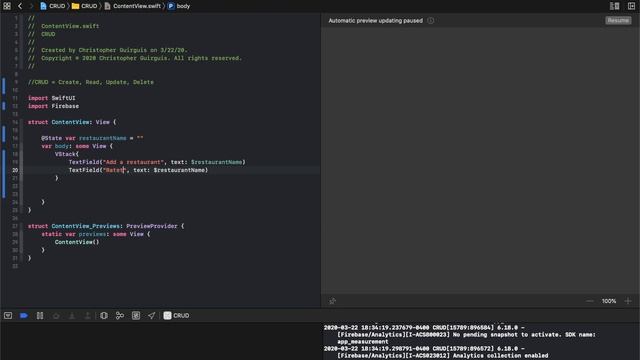Click "Add a restaurant" string in code
Screen dimensions: 640x360
pyautogui.click(x=133, y=162)
